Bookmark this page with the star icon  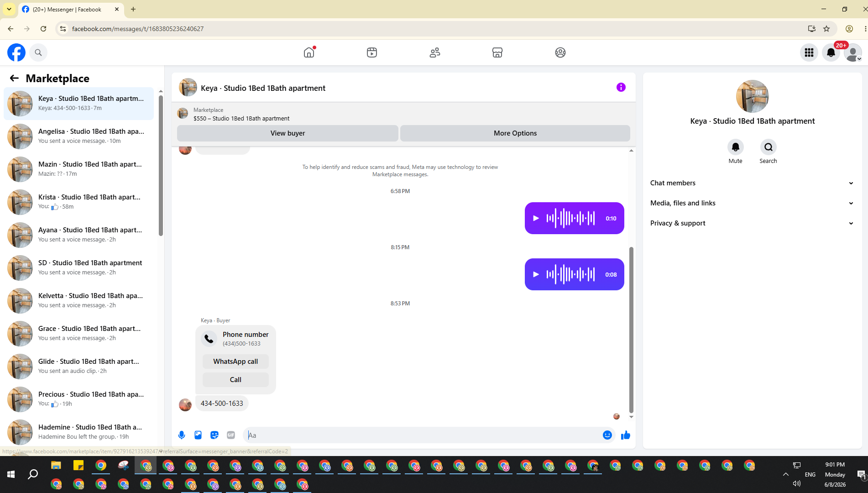pos(826,29)
